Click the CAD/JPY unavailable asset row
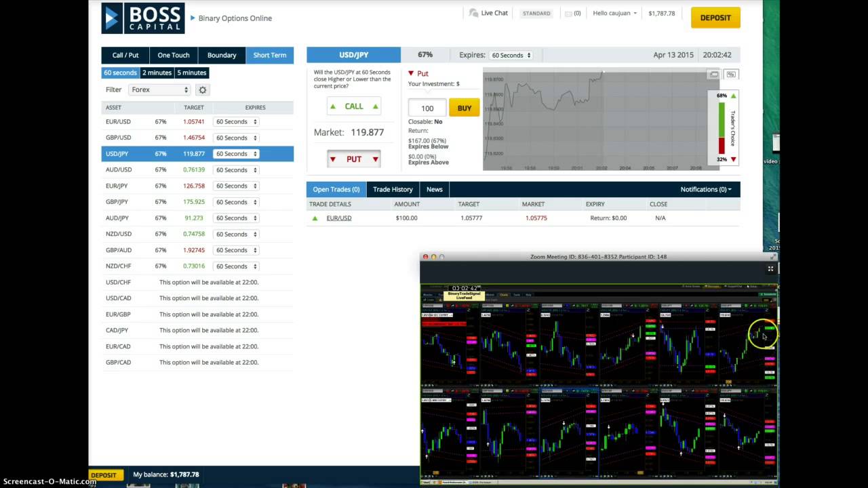The image size is (868, 488). 197,330
